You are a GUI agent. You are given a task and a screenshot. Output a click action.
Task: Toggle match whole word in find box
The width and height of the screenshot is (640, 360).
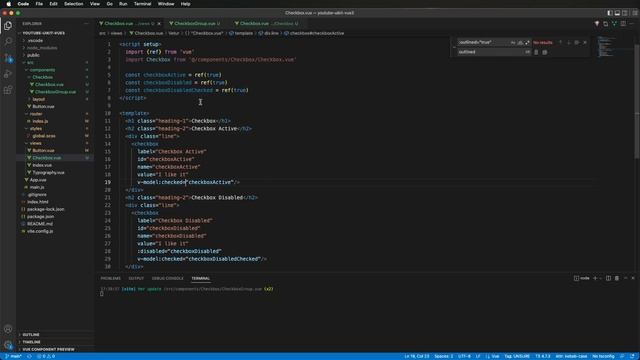tap(520, 42)
